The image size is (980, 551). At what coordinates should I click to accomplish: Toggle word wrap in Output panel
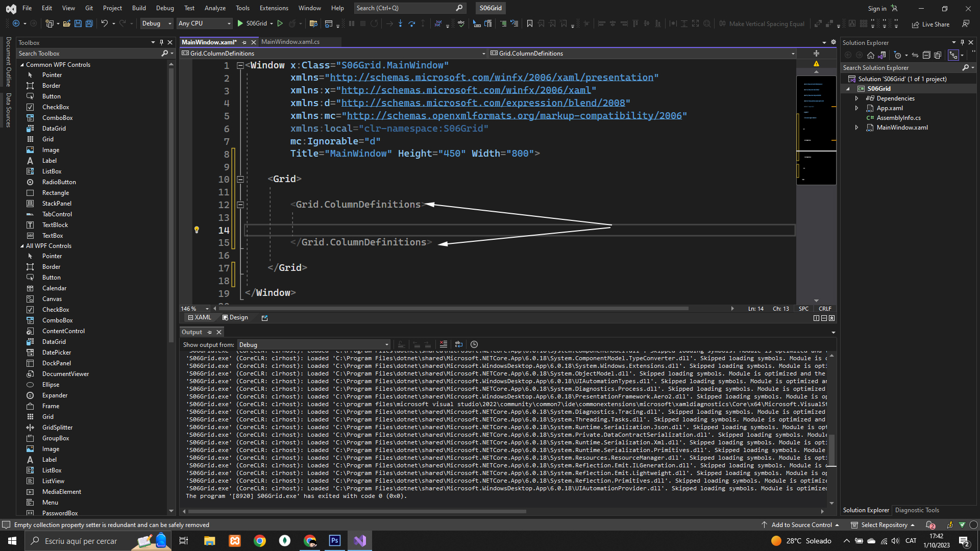pos(458,344)
